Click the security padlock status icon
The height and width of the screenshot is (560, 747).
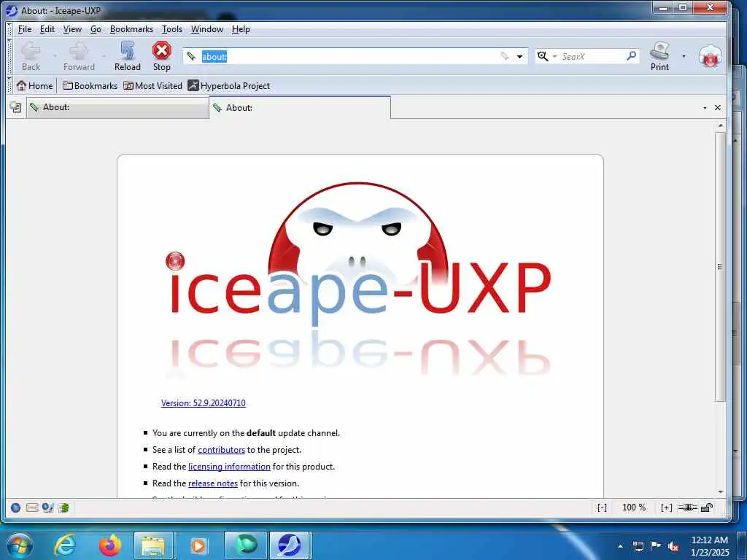click(x=707, y=507)
